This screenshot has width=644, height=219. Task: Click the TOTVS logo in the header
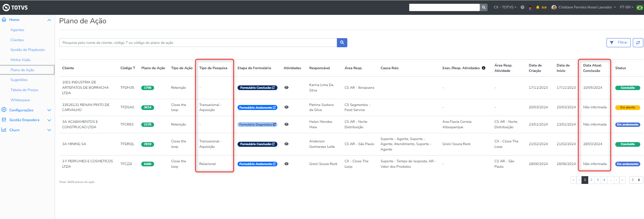pyautogui.click(x=15, y=7)
